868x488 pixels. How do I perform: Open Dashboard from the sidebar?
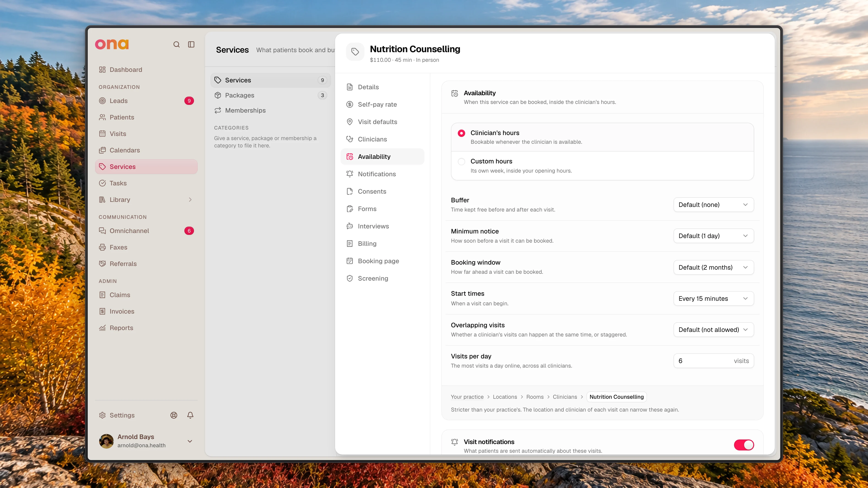(146, 70)
